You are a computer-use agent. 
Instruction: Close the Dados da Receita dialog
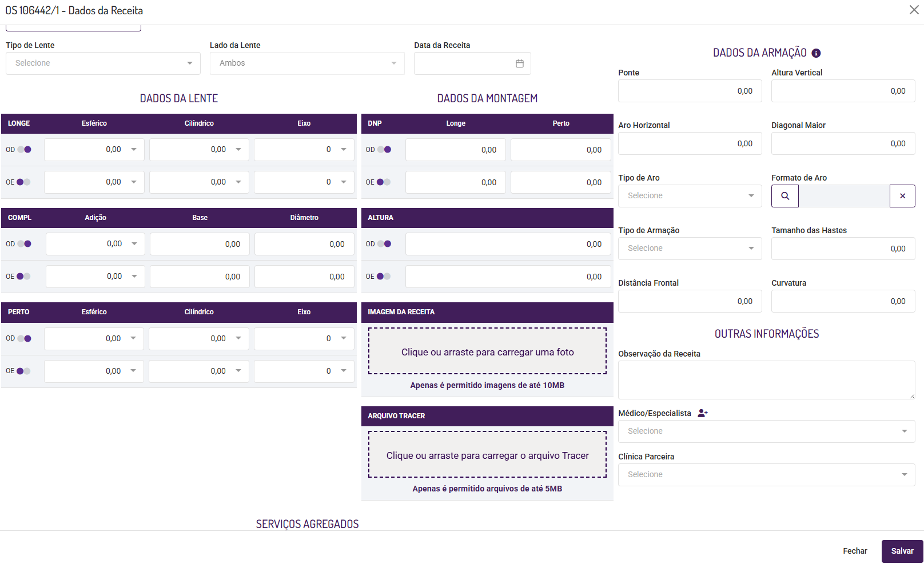point(914,10)
